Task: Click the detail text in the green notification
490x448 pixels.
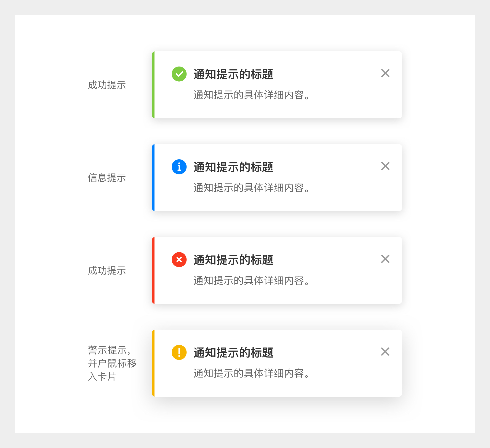Action: [x=252, y=95]
